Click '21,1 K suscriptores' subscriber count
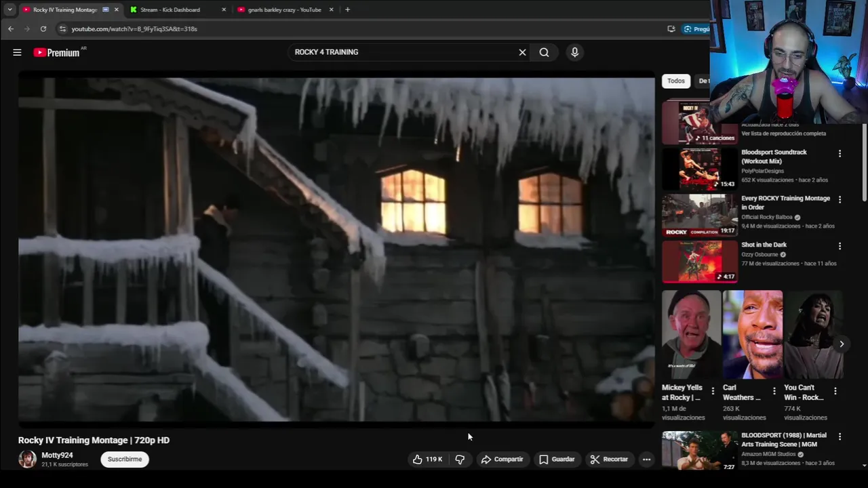 coord(64,464)
